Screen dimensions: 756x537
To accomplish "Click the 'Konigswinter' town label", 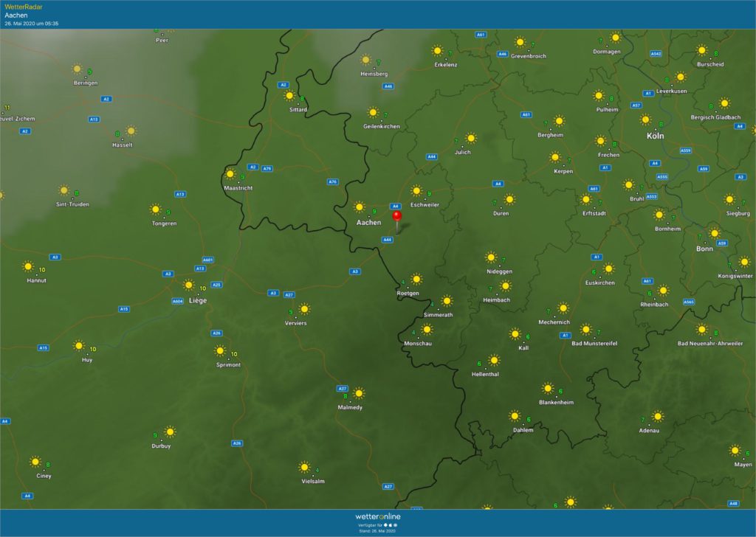I will coord(735,276).
